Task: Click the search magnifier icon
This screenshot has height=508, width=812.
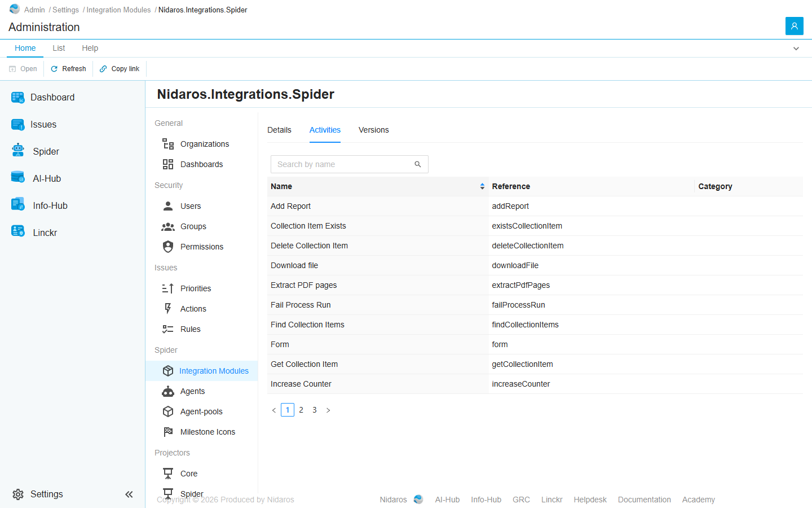Action: tap(418, 164)
